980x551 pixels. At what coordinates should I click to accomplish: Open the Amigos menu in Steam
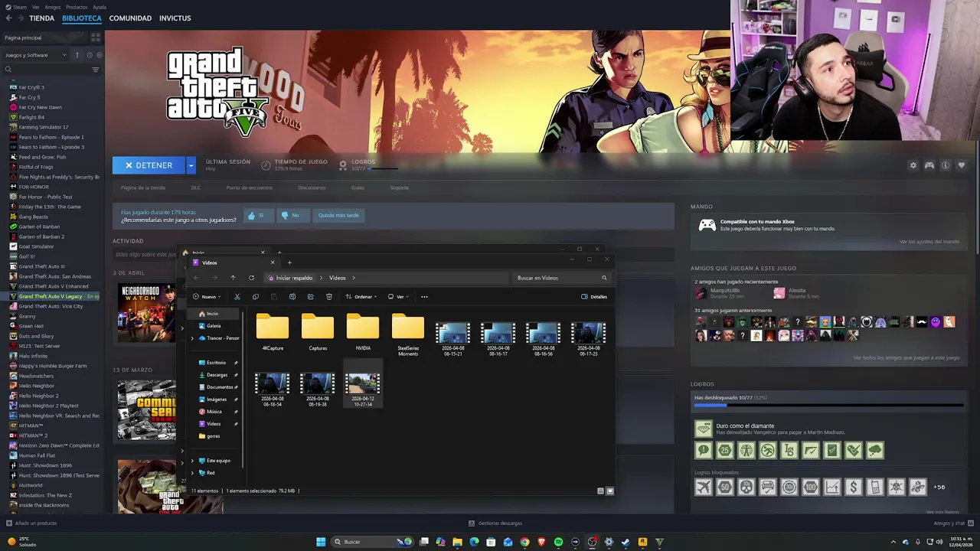pos(54,7)
